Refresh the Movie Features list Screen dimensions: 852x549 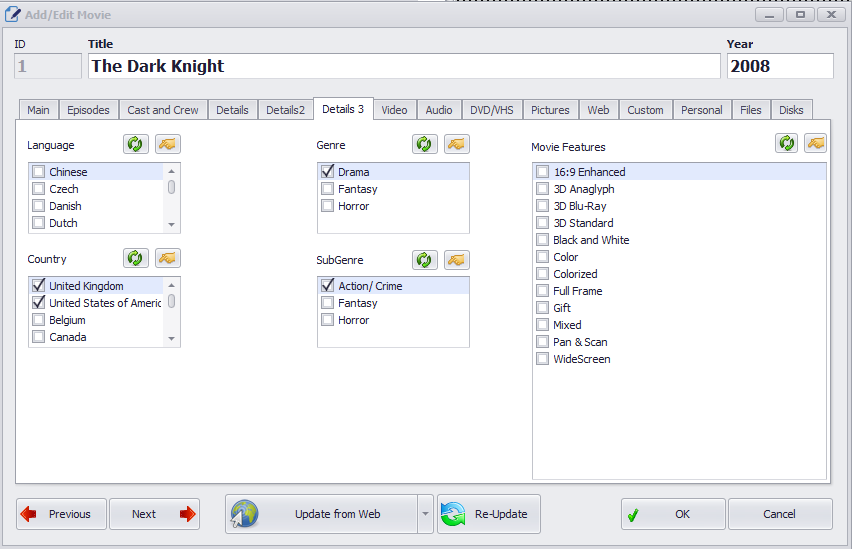(x=787, y=143)
